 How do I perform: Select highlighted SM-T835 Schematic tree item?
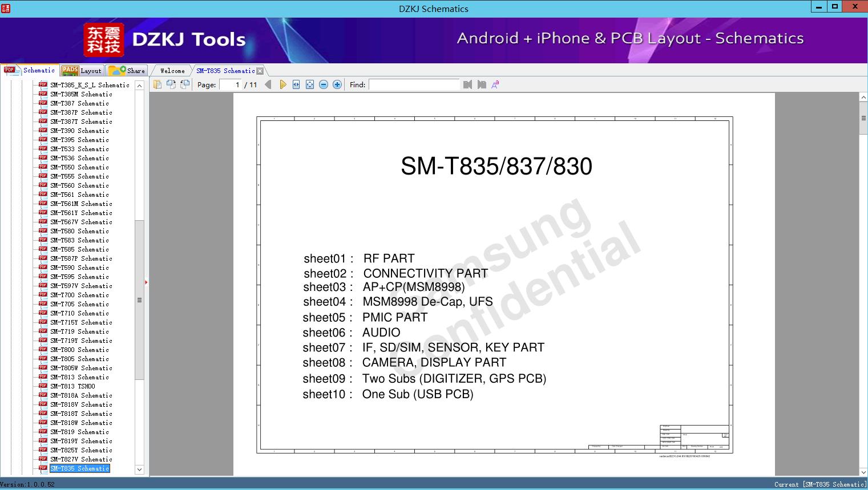(x=79, y=468)
